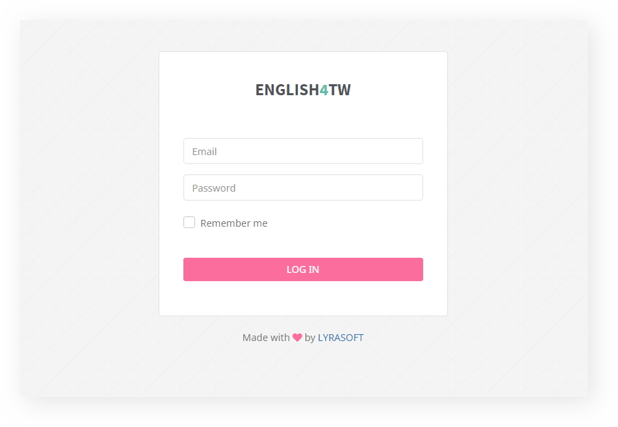Click the teal 4 in the logo

pyautogui.click(x=323, y=90)
